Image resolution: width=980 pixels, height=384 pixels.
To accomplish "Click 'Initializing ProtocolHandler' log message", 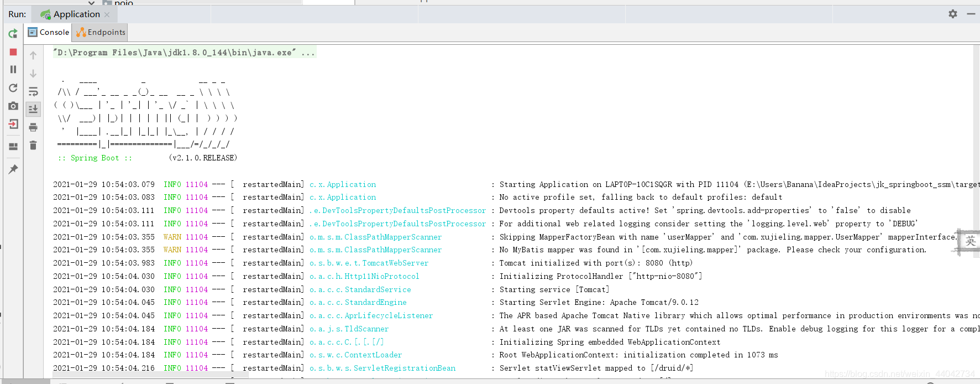I will [x=601, y=276].
